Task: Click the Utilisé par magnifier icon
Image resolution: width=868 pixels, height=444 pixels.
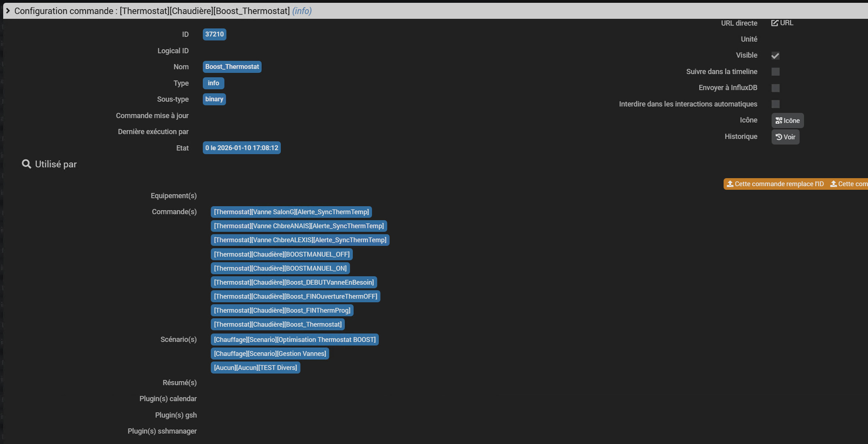Action: [x=26, y=164]
